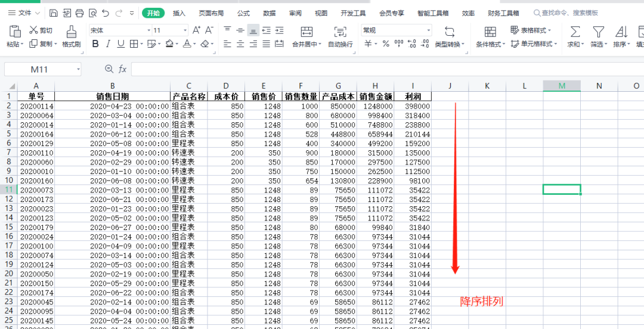Click the Borders grid icon

click(134, 44)
